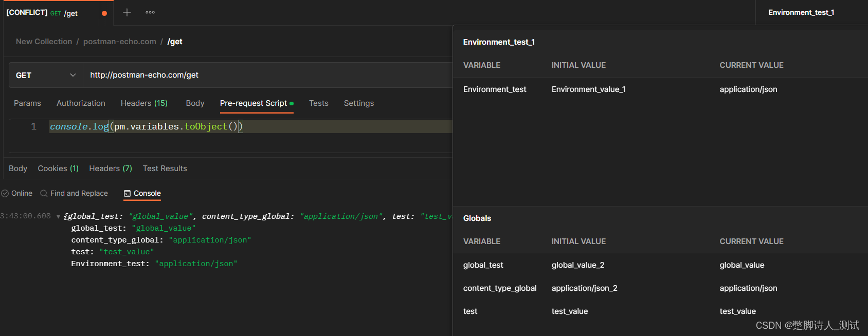Click the postman-echo.com breadcrumb link

point(120,42)
